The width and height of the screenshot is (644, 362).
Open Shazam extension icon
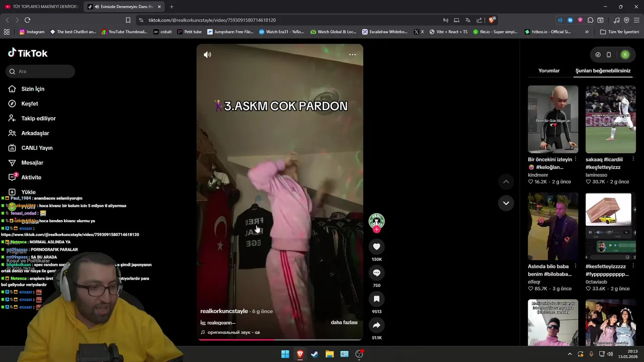click(570, 20)
